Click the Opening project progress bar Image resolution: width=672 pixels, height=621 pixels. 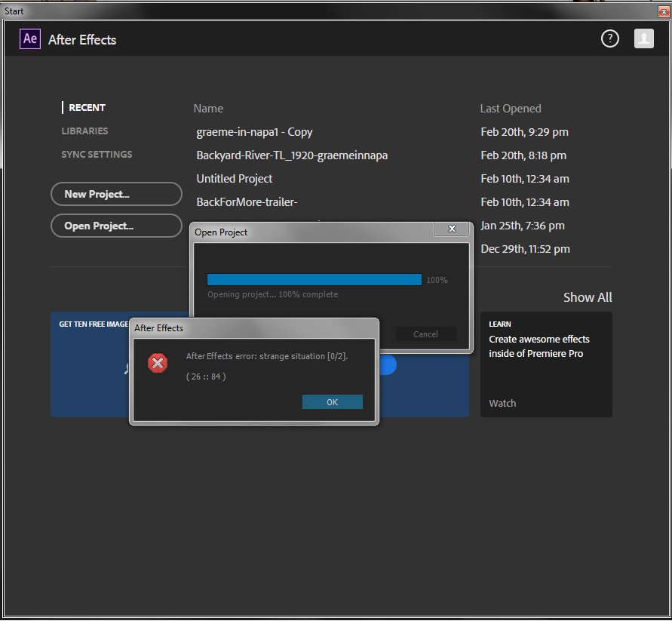314,279
